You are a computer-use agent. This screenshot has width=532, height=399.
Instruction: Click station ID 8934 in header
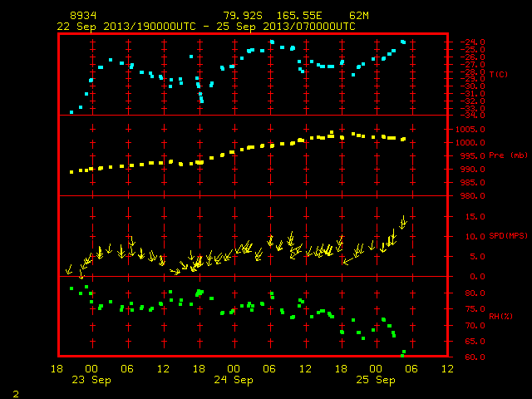coord(83,16)
